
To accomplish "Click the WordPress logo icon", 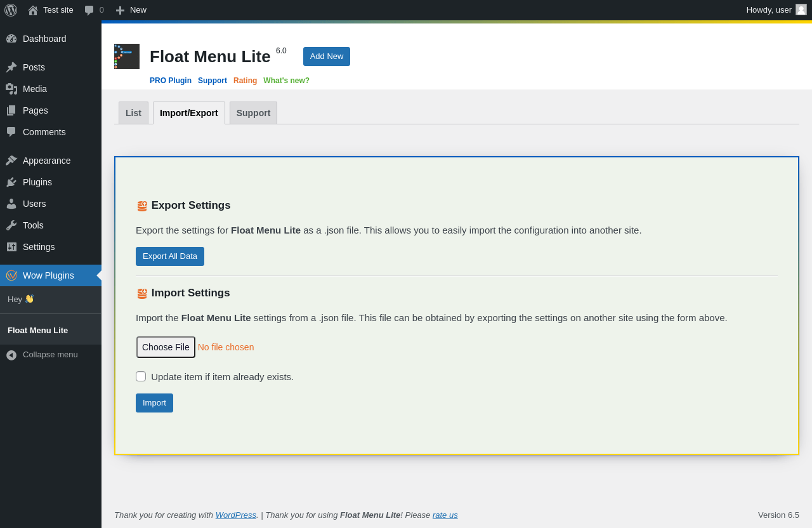I will click(11, 10).
